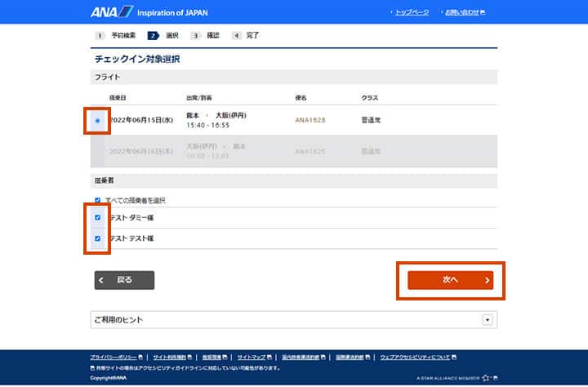Uncheck passenger テスト テスト様

click(98, 238)
